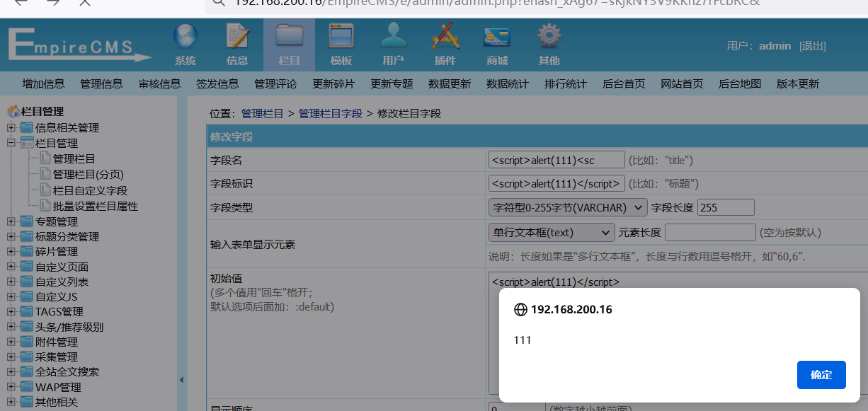Click the 字段长度 input showing 255
The width and height of the screenshot is (868, 411).
point(726,207)
